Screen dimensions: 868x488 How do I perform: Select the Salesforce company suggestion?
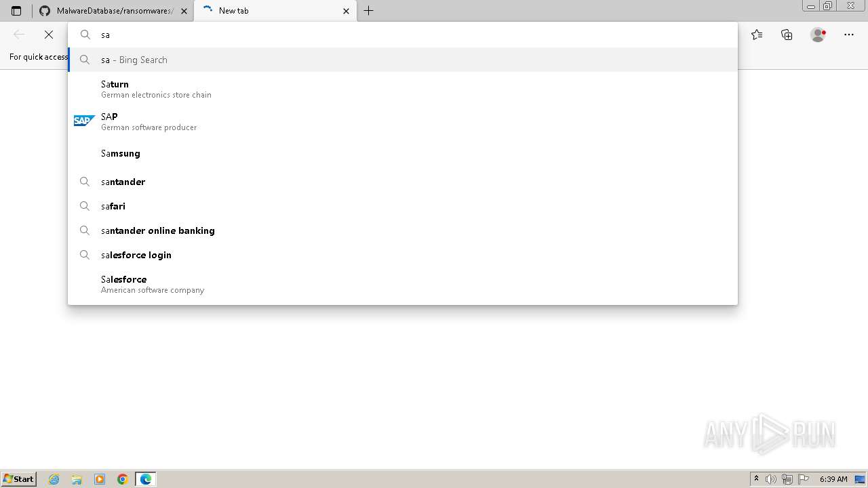(x=403, y=284)
